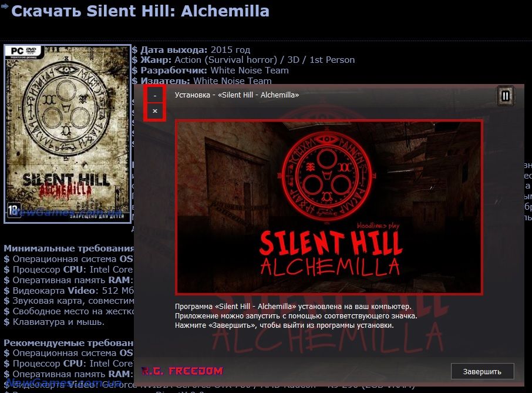Click the pause music icon in installer
The height and width of the screenshot is (393, 532).
click(506, 96)
